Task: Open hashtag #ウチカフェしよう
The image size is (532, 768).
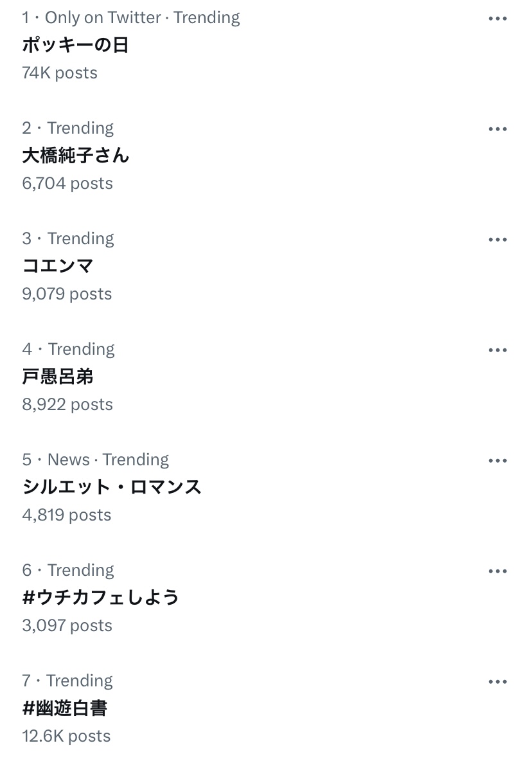Action: pyautogui.click(x=100, y=598)
